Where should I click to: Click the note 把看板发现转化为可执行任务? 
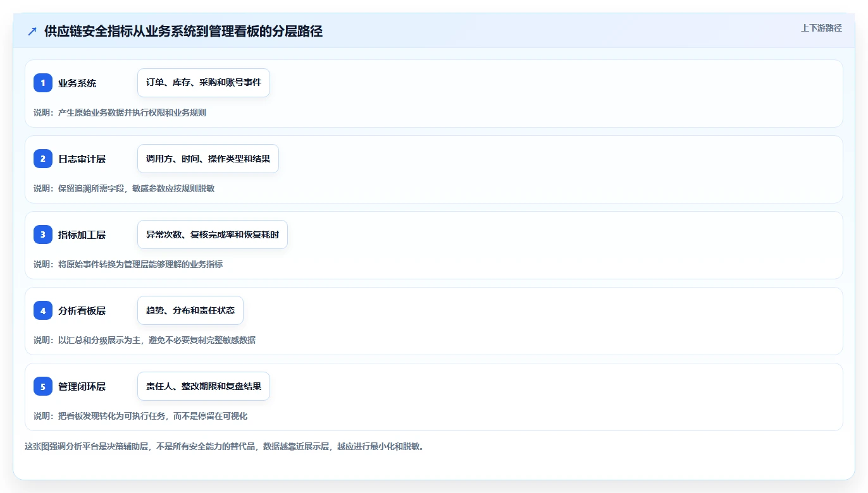[112, 416]
